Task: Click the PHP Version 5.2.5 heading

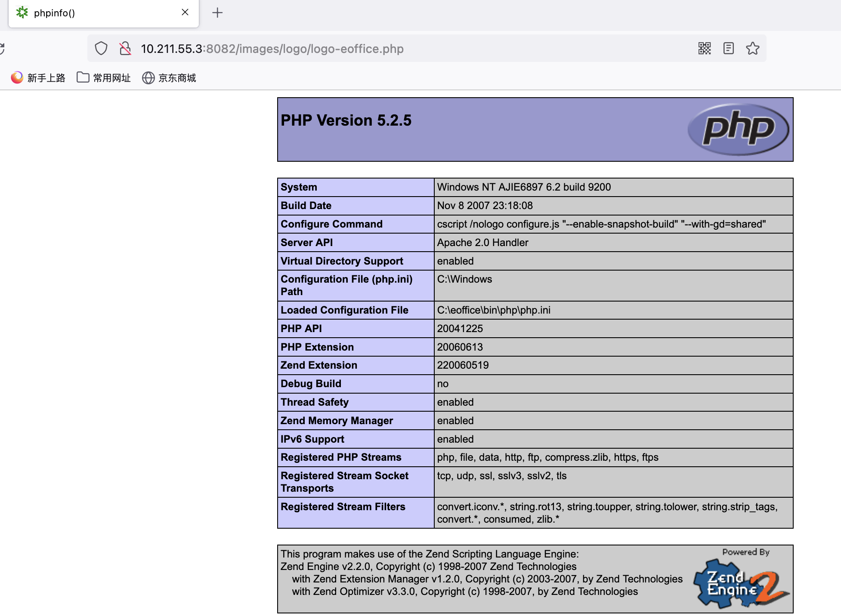Action: [346, 120]
